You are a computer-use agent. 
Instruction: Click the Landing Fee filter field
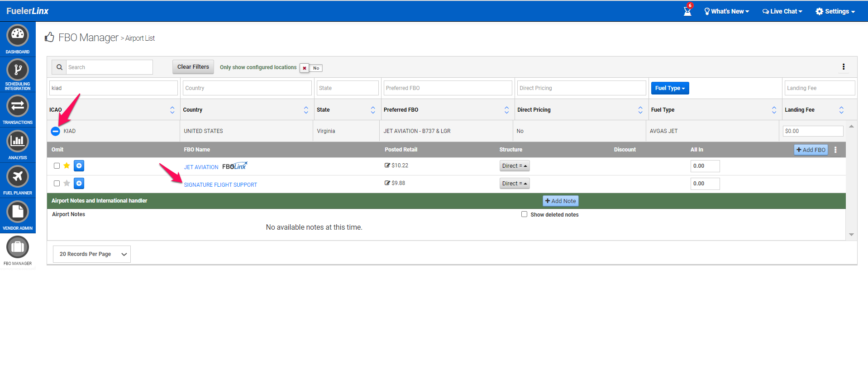click(x=820, y=88)
